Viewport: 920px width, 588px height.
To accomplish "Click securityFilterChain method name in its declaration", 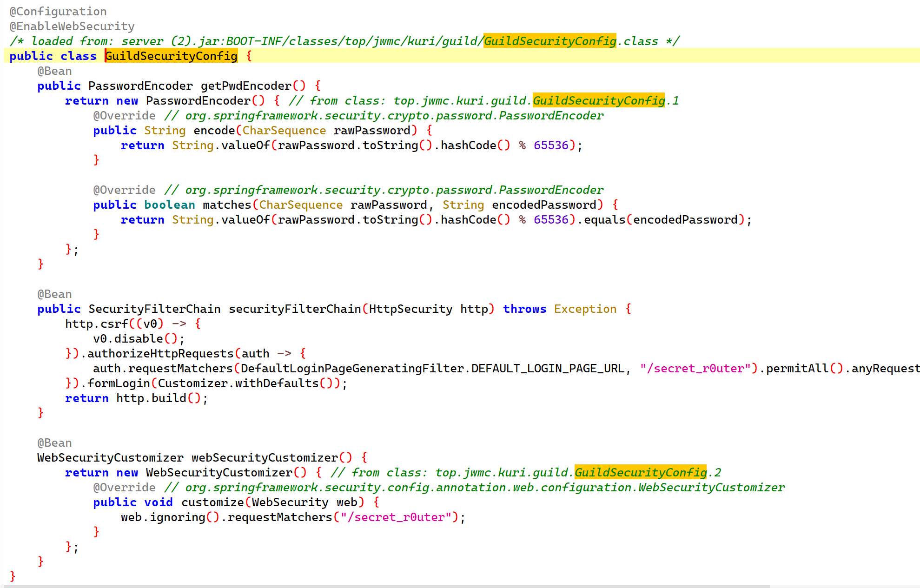I will tap(295, 309).
